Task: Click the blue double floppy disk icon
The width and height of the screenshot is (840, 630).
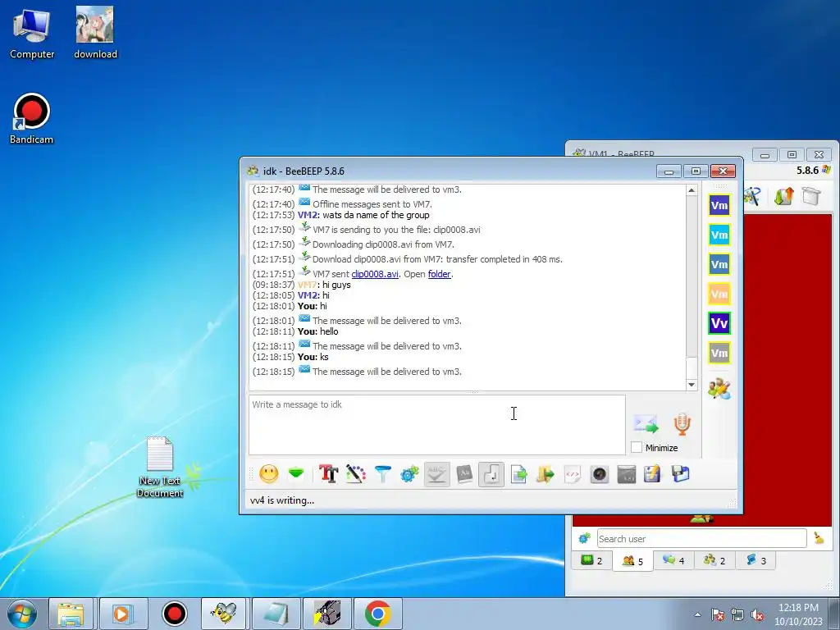Action: [x=680, y=474]
